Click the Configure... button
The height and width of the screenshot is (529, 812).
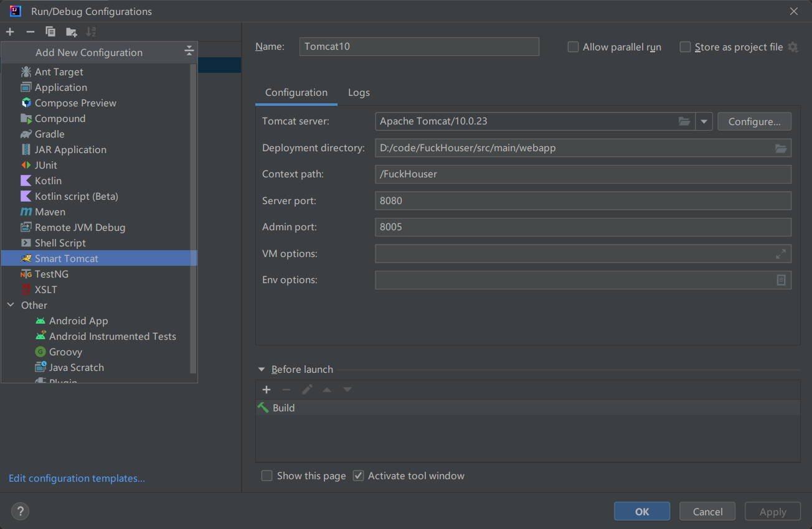tap(754, 121)
